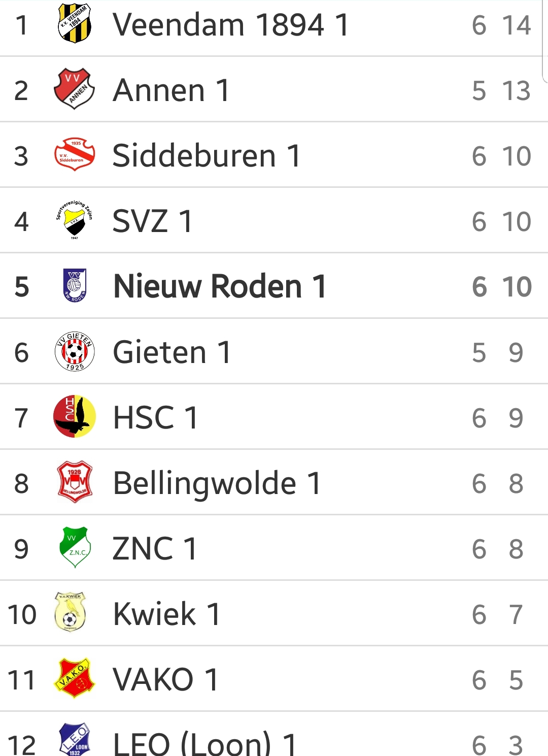Tap the HSC eagle logo
Viewport: 548px width, 756px height.
74,416
